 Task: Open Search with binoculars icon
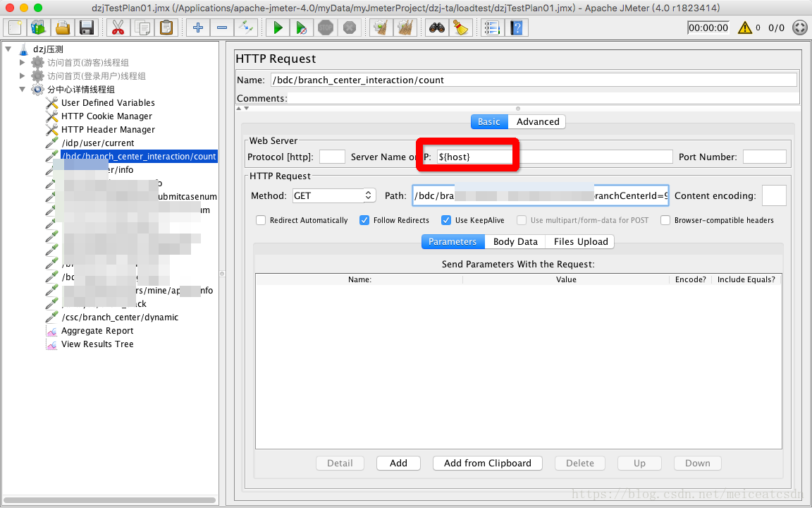[436, 28]
